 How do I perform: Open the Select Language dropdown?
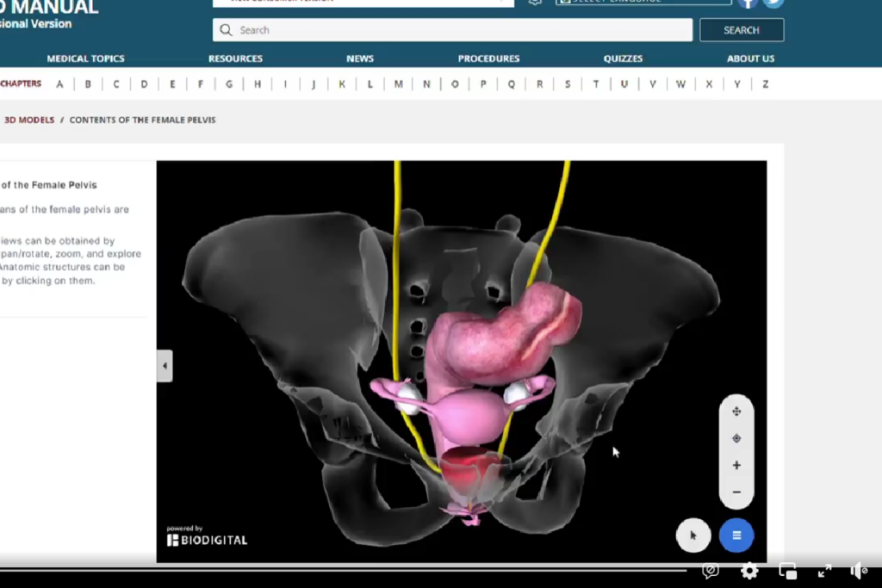pyautogui.click(x=643, y=2)
